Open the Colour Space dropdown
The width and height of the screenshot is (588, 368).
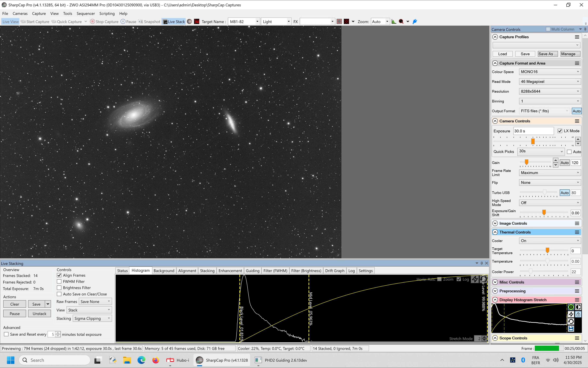pyautogui.click(x=550, y=72)
